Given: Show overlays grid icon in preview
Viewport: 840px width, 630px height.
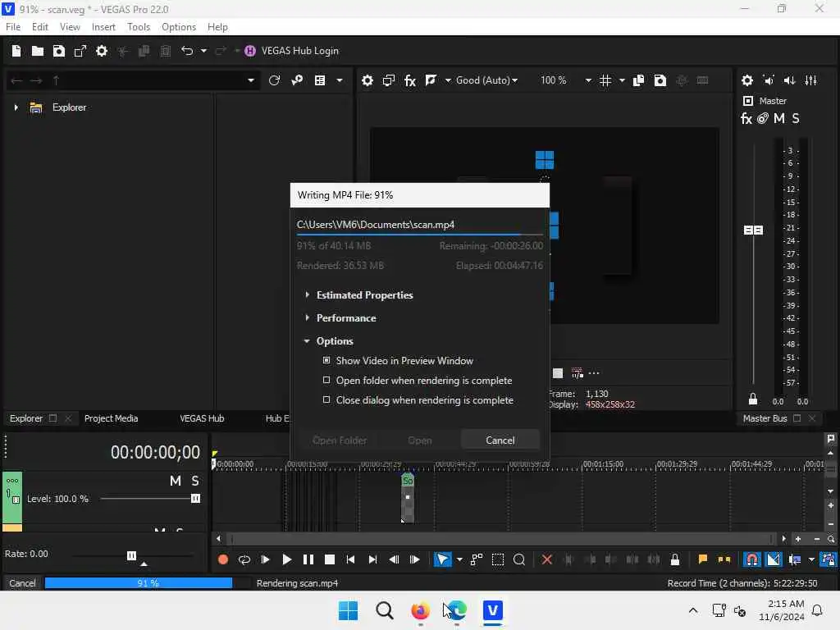Looking at the screenshot, I should [x=605, y=80].
